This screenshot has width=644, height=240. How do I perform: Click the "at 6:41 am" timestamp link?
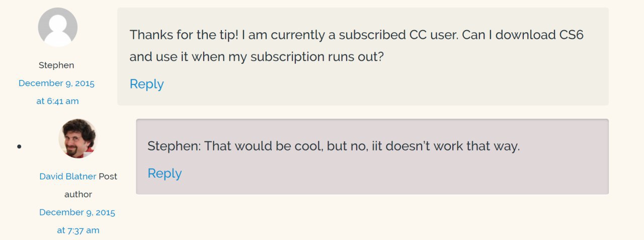tap(57, 101)
